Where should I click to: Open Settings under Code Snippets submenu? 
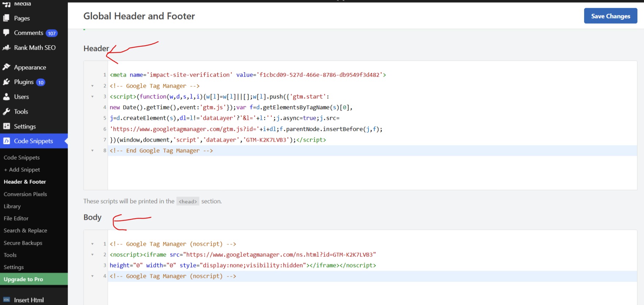14,267
